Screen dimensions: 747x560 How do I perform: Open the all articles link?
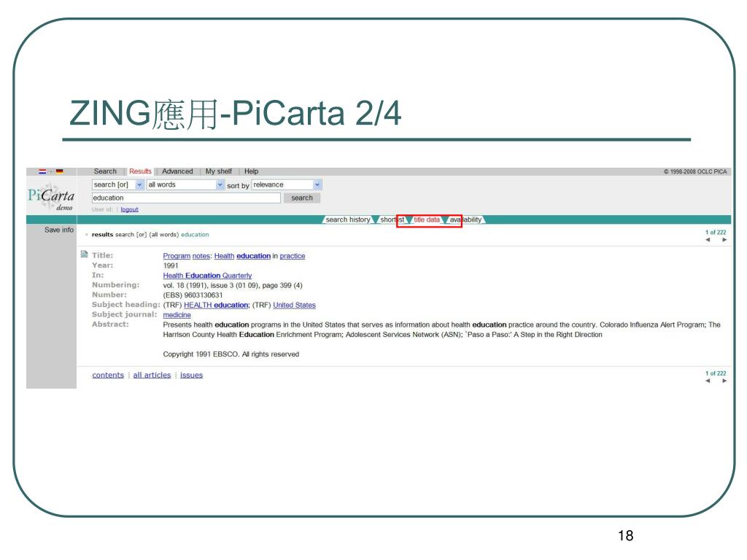pyautogui.click(x=152, y=375)
